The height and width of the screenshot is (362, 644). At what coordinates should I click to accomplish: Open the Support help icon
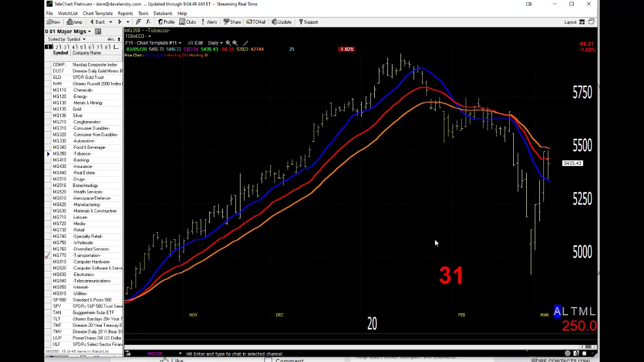308,22
